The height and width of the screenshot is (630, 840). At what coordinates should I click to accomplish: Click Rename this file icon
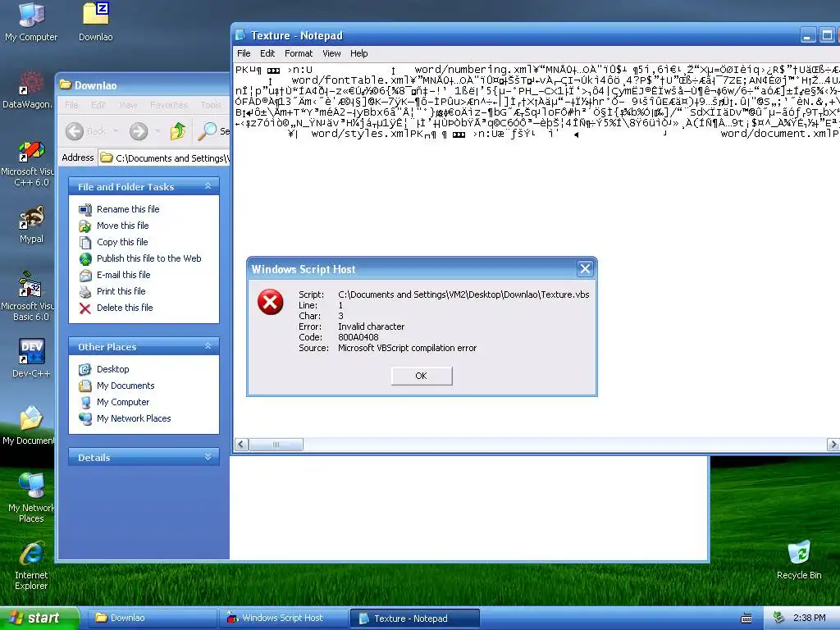click(x=85, y=209)
